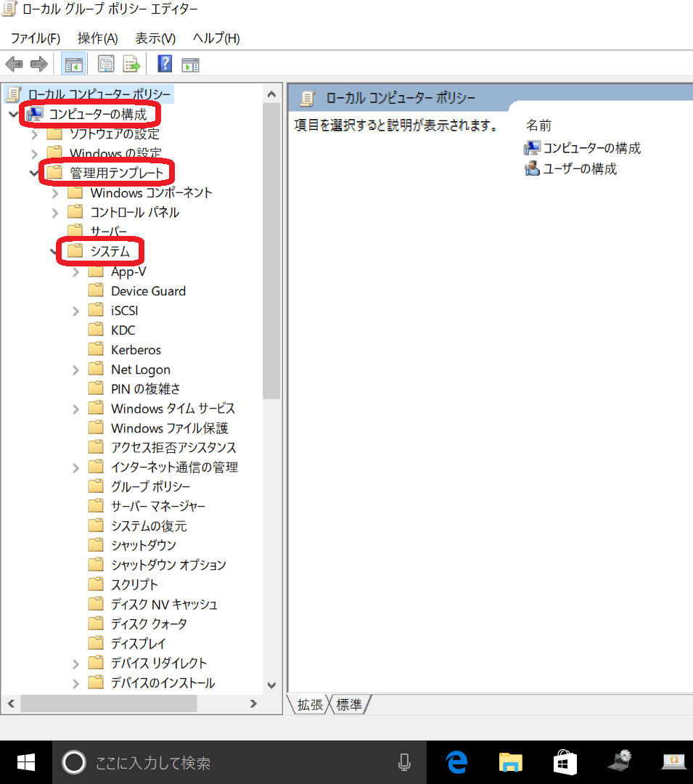Click the horizontal scroll right arrow
This screenshot has height=784, width=693.
(x=253, y=703)
